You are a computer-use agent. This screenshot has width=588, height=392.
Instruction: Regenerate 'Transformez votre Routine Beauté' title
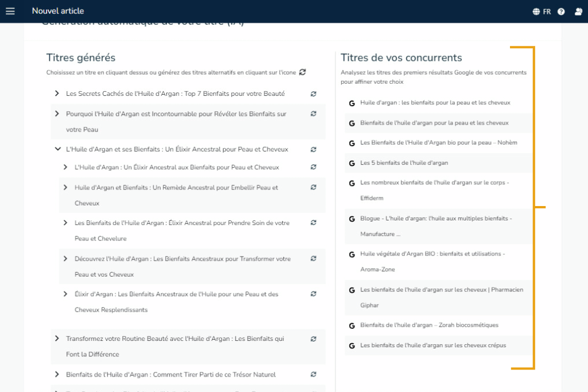click(x=313, y=339)
